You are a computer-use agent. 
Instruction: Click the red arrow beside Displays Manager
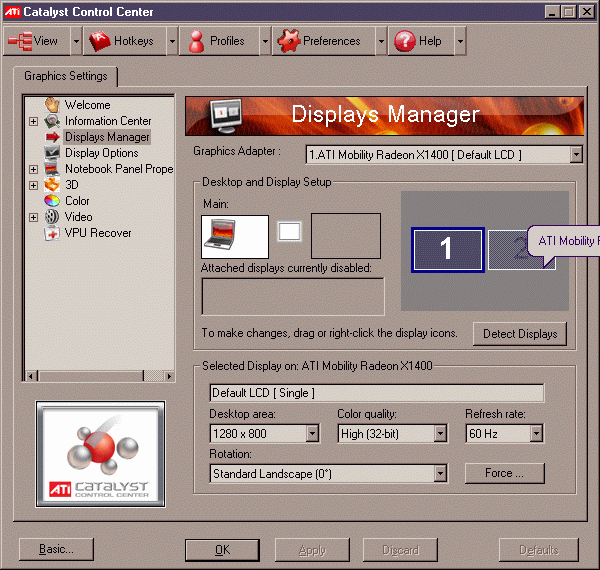coord(52,137)
